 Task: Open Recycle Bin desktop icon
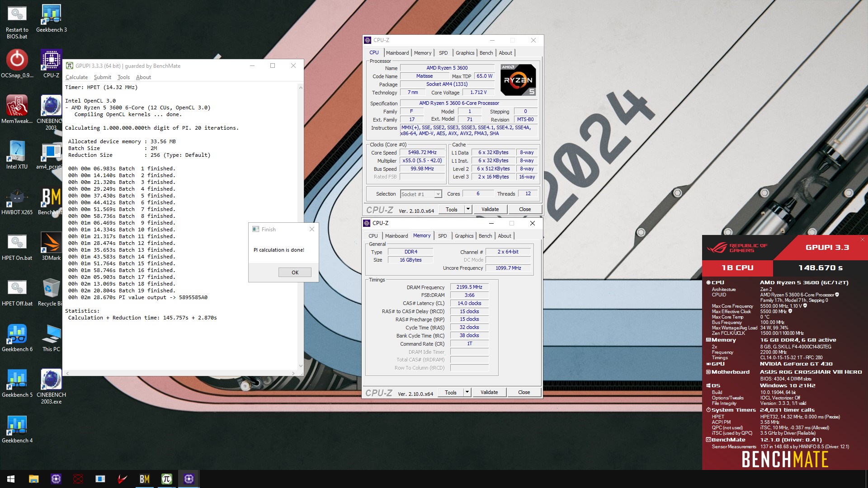tap(51, 292)
